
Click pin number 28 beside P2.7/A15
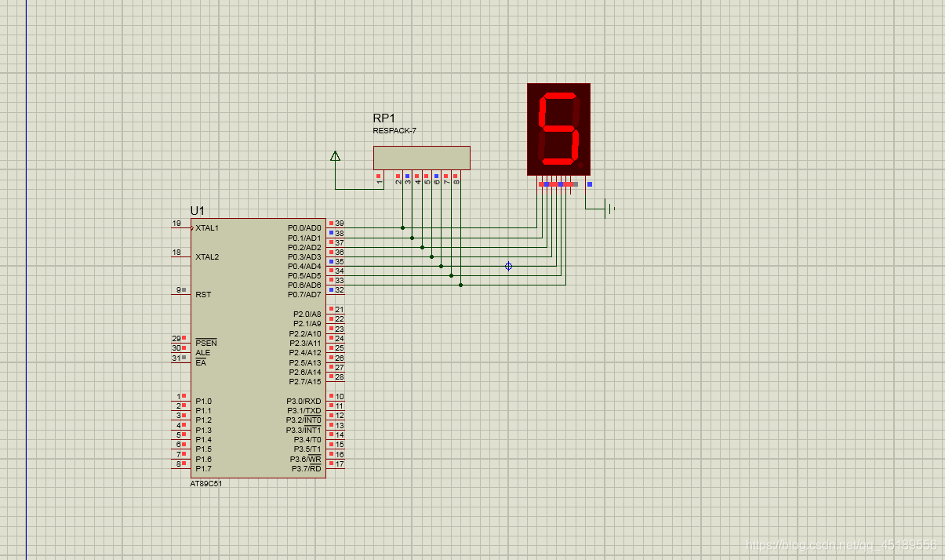(x=340, y=377)
